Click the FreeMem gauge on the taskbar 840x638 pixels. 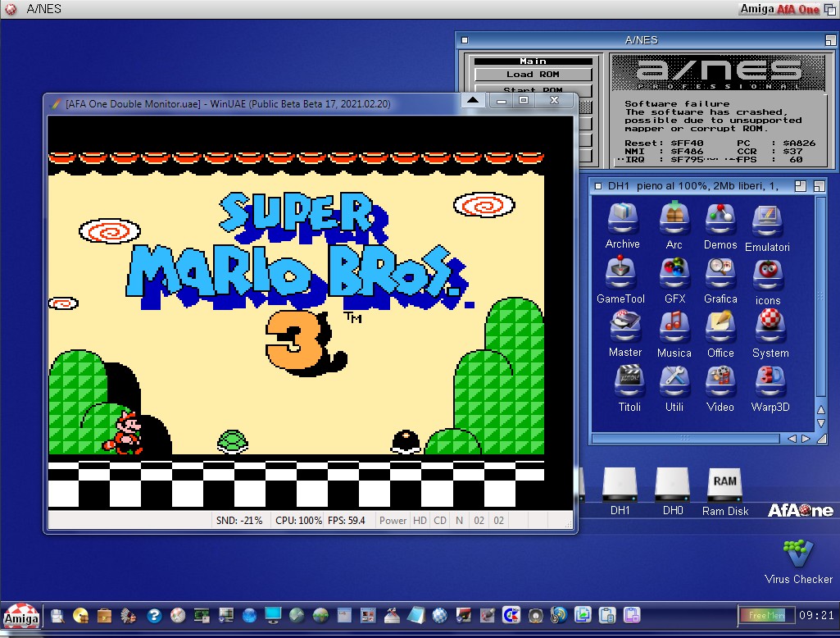click(762, 614)
